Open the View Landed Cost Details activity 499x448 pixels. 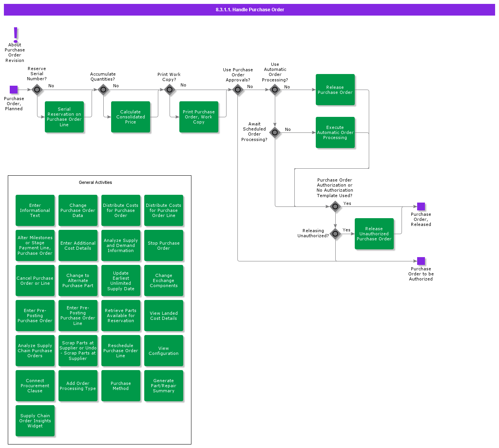pyautogui.click(x=164, y=316)
